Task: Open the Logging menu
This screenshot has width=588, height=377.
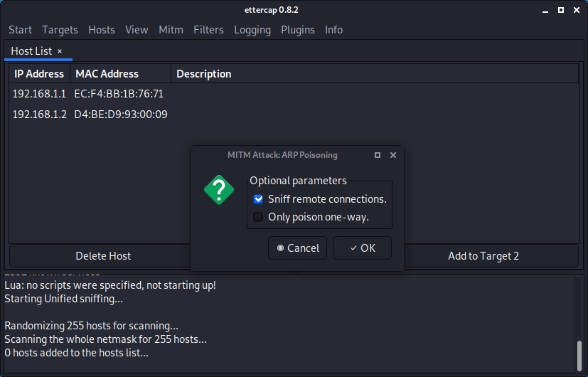Action: click(x=252, y=30)
